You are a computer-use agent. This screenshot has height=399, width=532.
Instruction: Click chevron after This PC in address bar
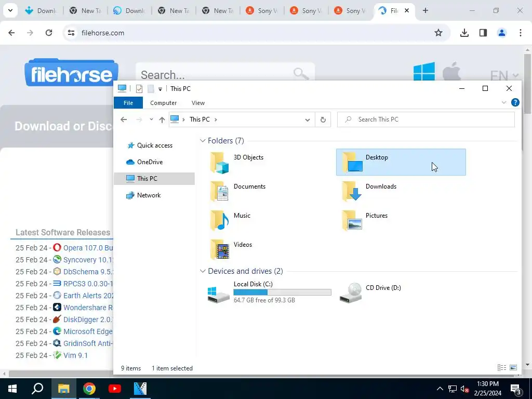click(216, 119)
